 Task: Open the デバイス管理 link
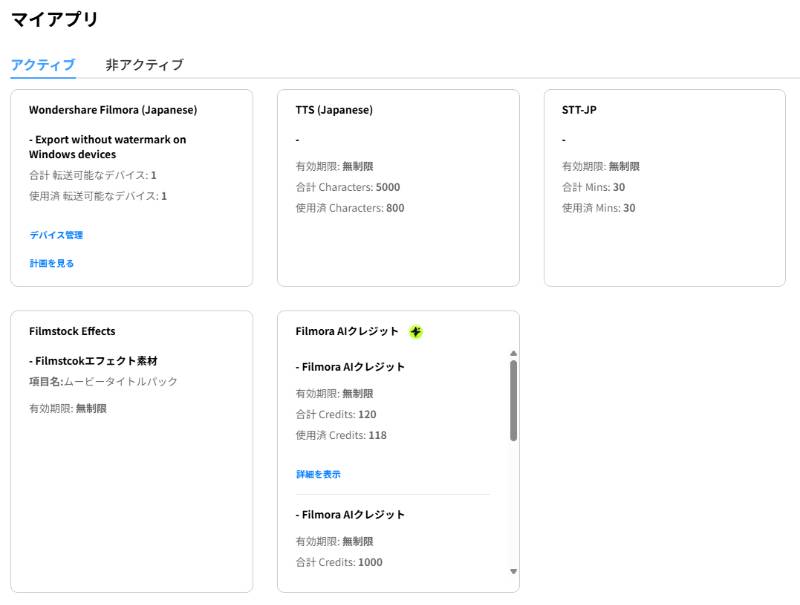56,235
